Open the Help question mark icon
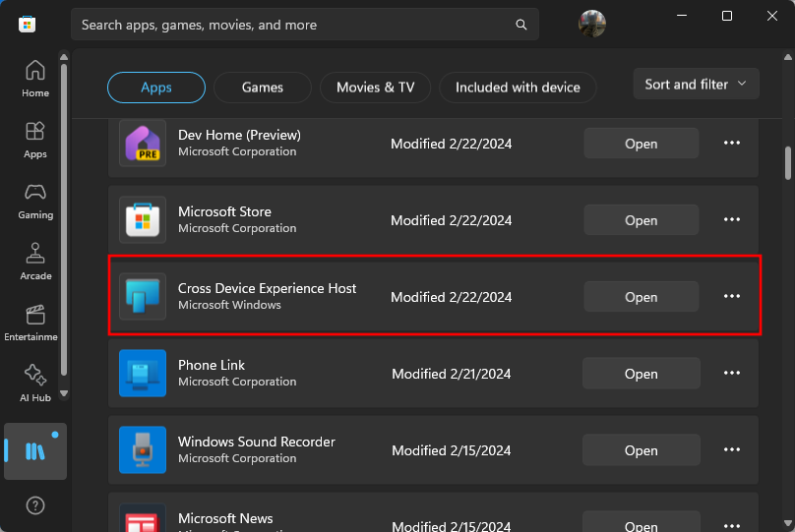 (x=35, y=505)
